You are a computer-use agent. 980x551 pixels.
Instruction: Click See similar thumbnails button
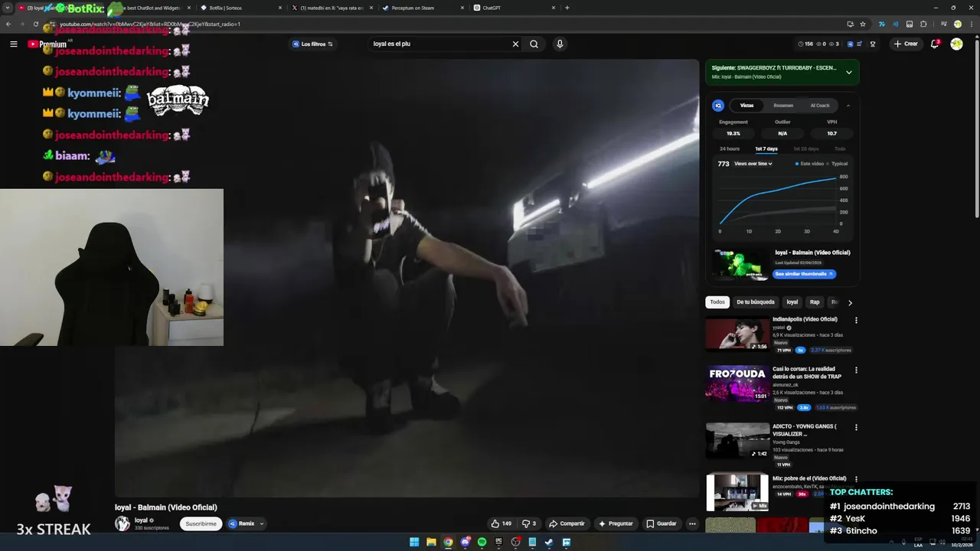804,274
